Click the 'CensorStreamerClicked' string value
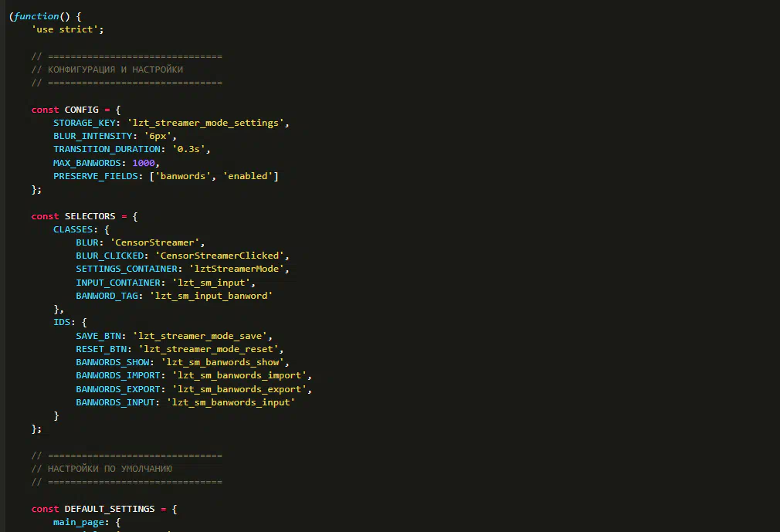780x532 pixels. click(222, 256)
